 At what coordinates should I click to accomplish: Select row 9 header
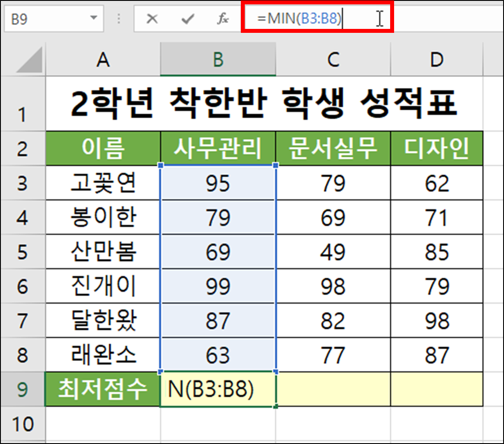[22, 390]
